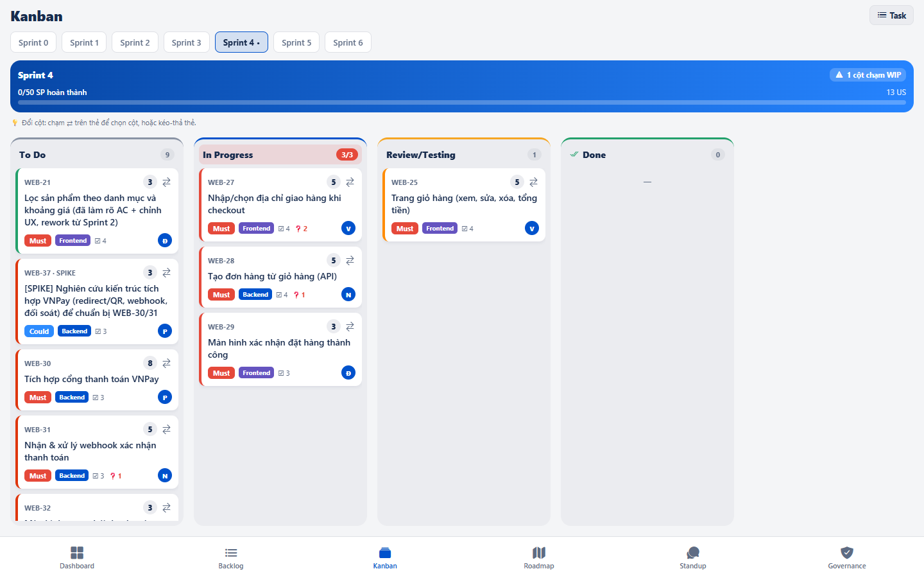Select the Kanban navigation icon
This screenshot has width=924, height=578.
(x=385, y=553)
